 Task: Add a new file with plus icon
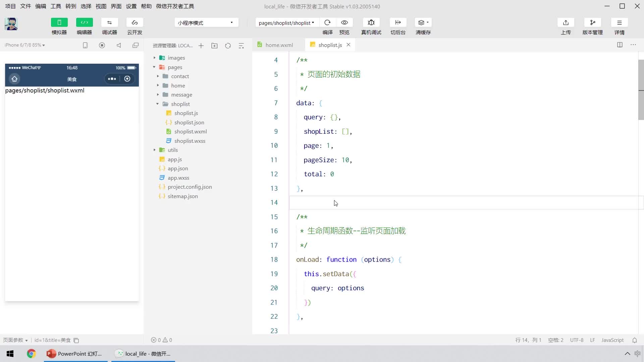click(x=201, y=46)
